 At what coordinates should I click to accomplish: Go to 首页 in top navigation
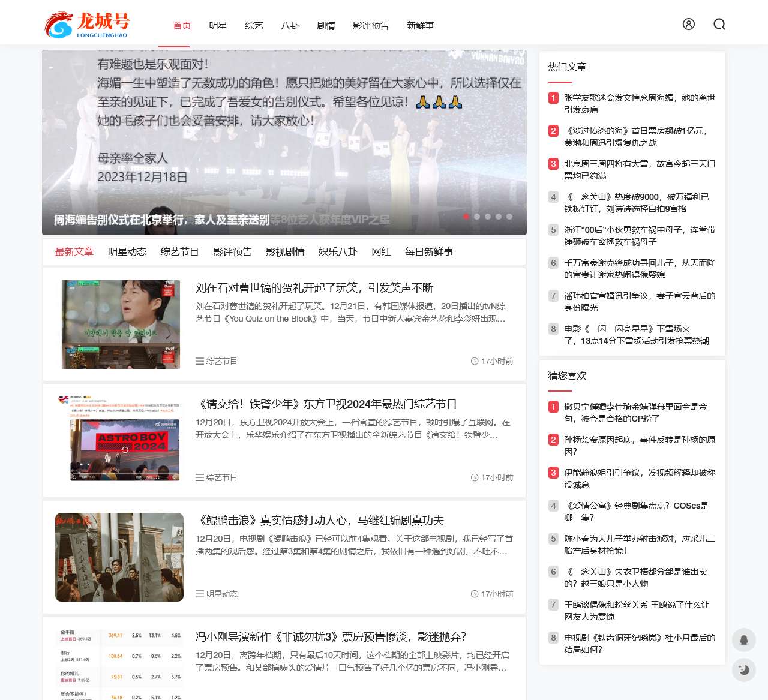[182, 26]
